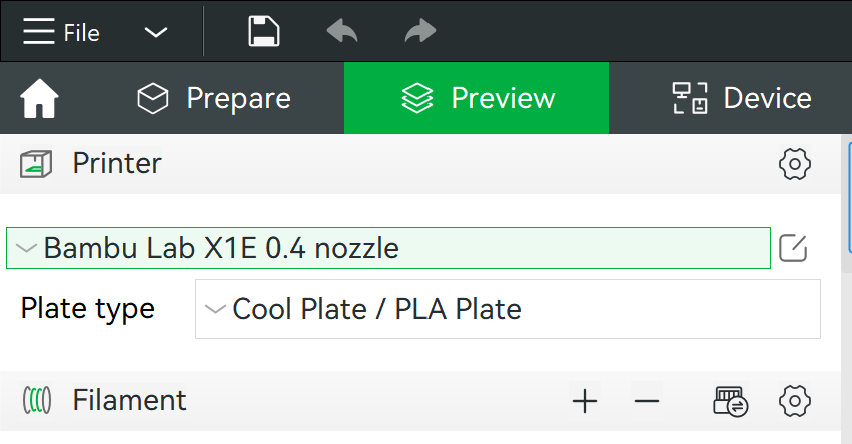This screenshot has height=444, width=852.
Task: Switch to the Prepare tab
Action: (214, 98)
